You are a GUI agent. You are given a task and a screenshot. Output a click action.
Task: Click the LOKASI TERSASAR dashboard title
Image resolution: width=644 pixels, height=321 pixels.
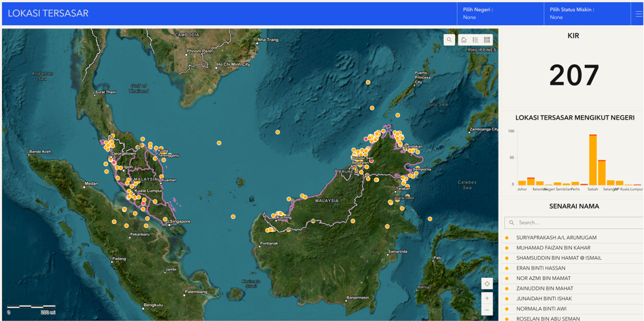pos(48,13)
